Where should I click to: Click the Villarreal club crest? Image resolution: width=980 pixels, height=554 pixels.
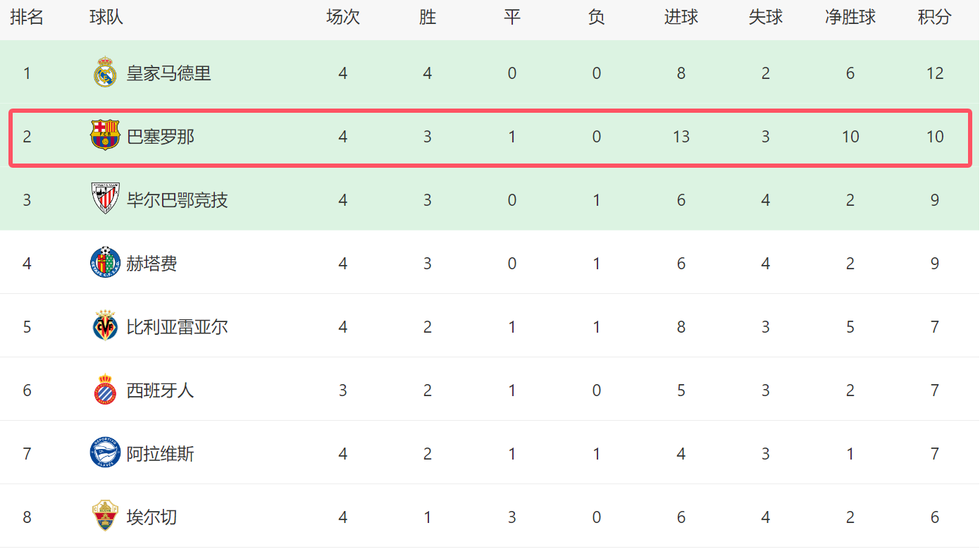coord(105,326)
